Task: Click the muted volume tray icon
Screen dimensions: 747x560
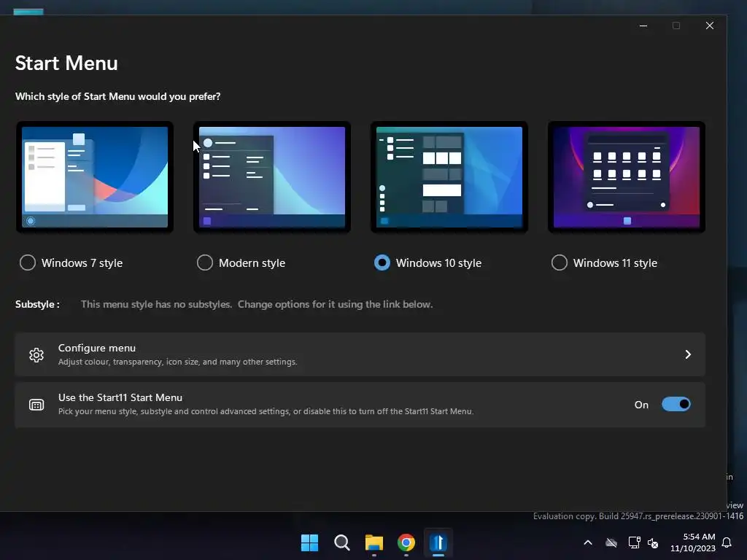Action: tap(653, 542)
